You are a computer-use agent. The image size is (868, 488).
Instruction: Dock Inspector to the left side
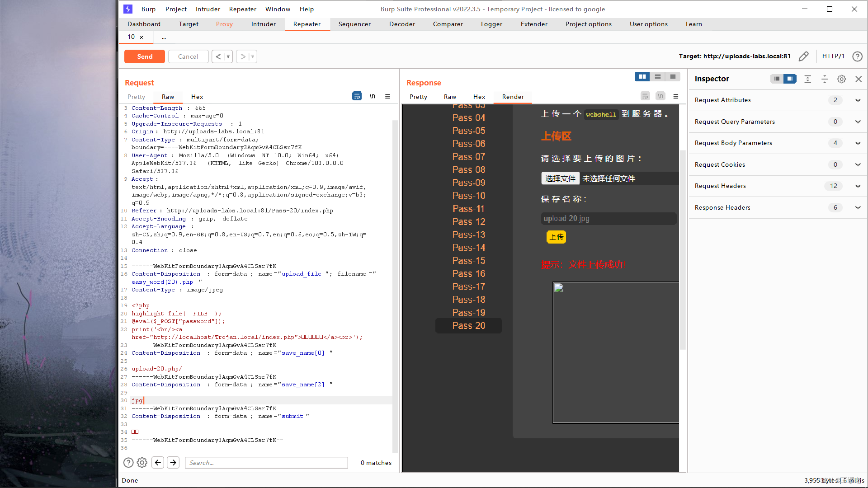point(777,79)
